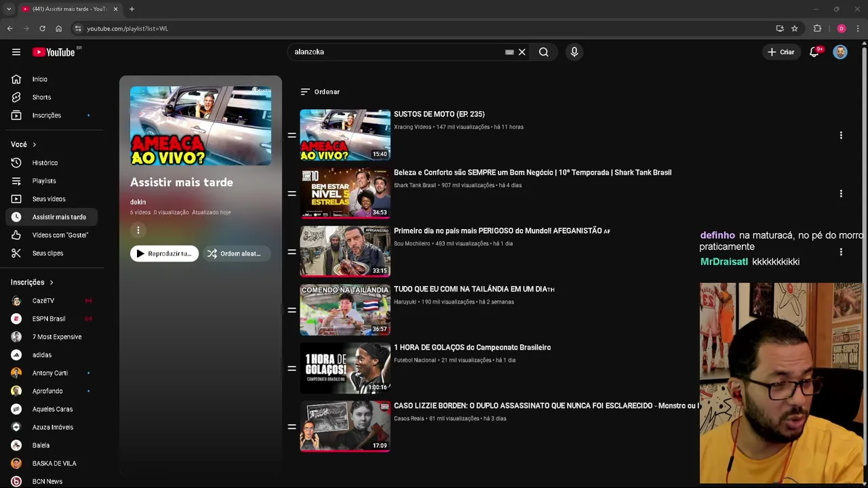Screen dimensions: 868x488
Task: Grab drag handle of Golaços video
Action: pos(292,369)
